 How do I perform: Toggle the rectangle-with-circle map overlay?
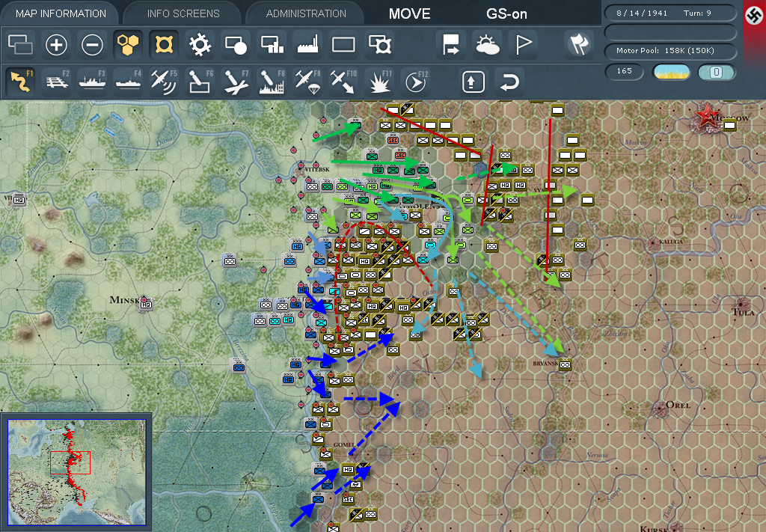coord(236,45)
